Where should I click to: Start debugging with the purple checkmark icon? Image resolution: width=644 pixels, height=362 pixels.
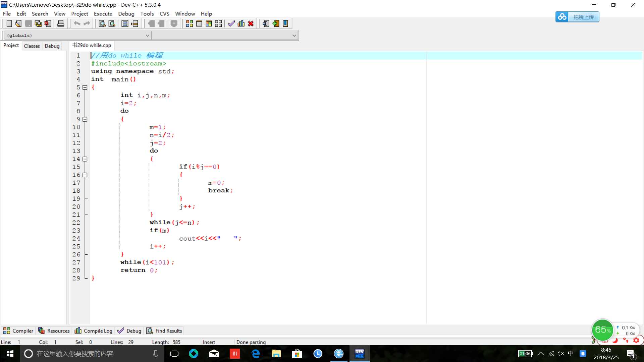tap(231, 23)
